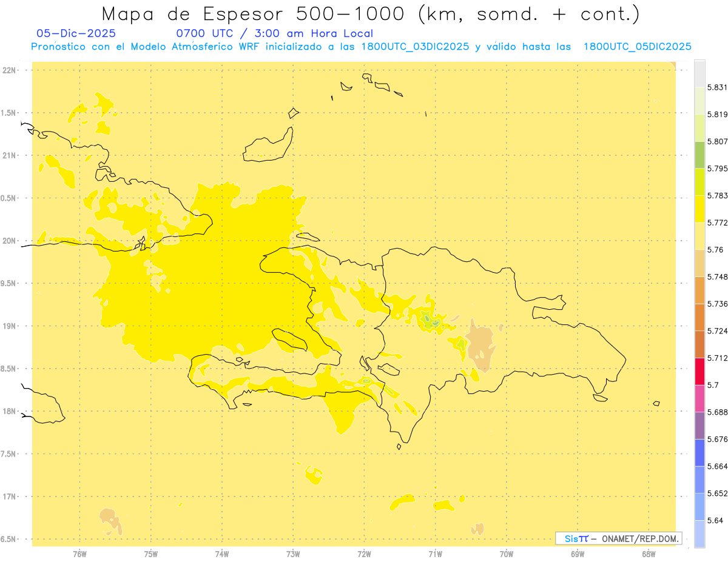Image resolution: width=728 pixels, height=562 pixels.
Task: Select the light gray band topping the legend
Action: 699,73
